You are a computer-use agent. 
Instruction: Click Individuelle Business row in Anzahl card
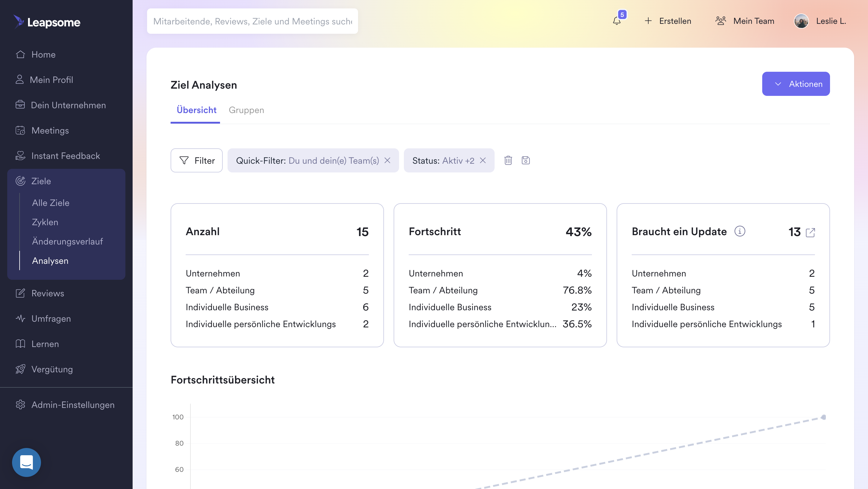pyautogui.click(x=277, y=307)
